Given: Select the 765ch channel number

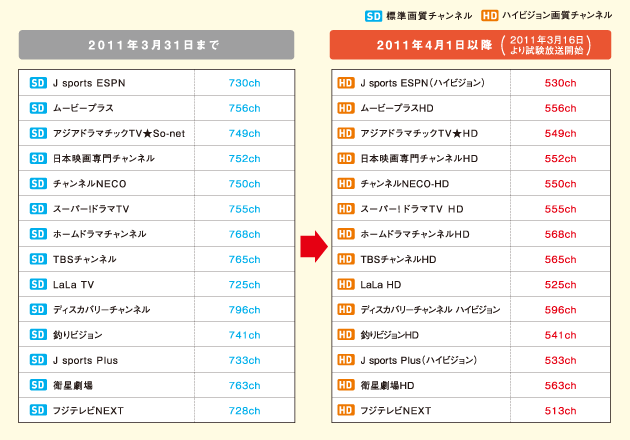Looking at the screenshot, I should [244, 260].
